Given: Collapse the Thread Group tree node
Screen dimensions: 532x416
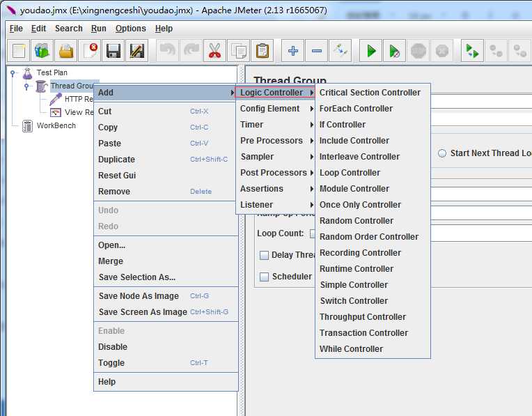Looking at the screenshot, I should pos(26,86).
